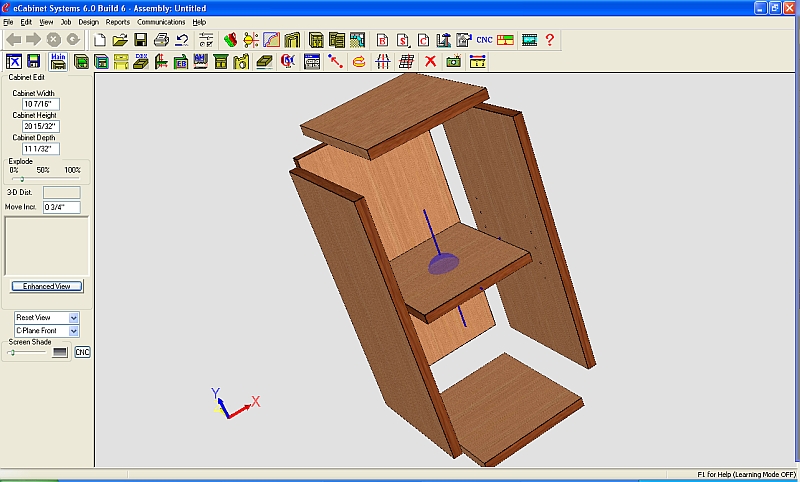Click the Enhanced View button
Image resolution: width=800 pixels, height=482 pixels.
tap(47, 286)
